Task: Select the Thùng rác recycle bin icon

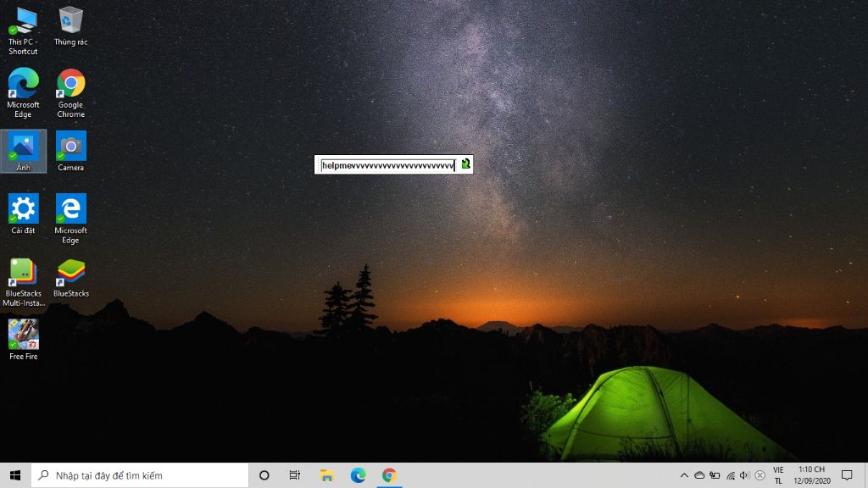Action: pos(71,26)
